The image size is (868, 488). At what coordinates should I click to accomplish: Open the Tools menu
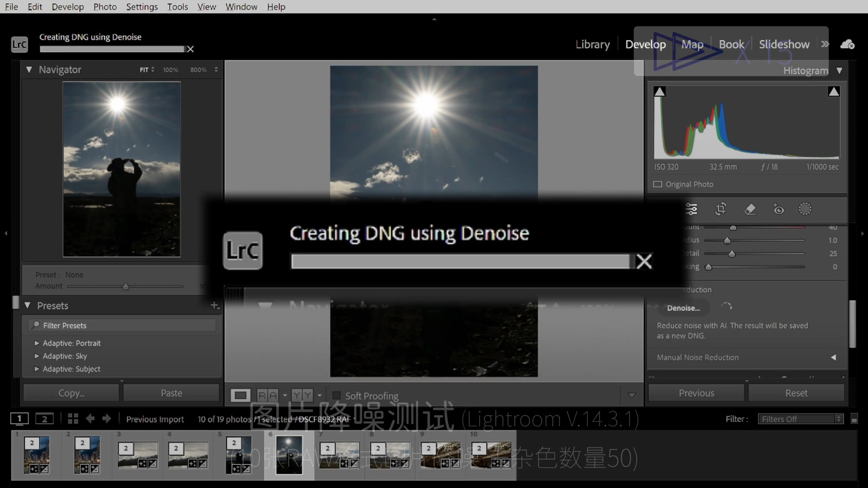tap(177, 7)
